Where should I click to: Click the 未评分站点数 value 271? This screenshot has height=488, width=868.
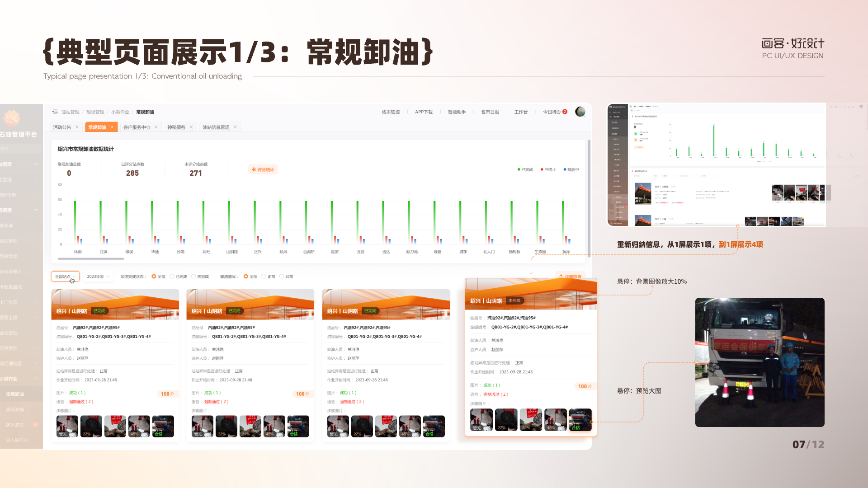coord(196,173)
